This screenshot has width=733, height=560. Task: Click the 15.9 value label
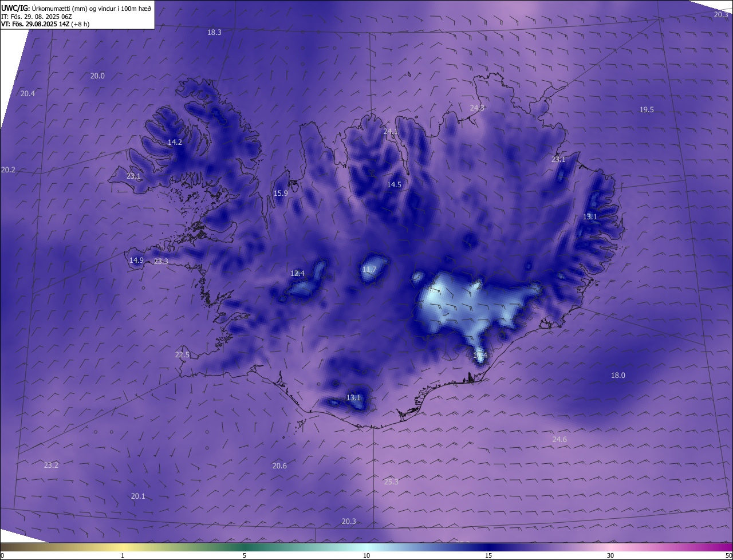pos(281,194)
